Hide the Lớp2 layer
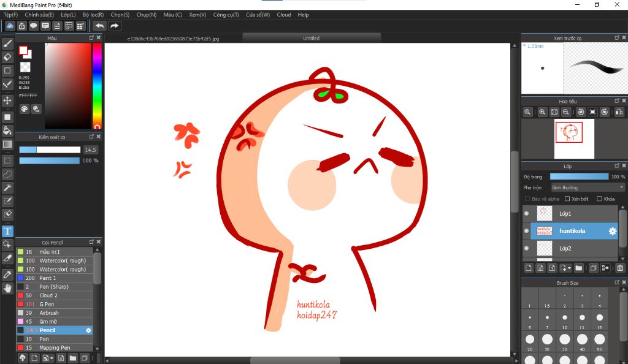 tap(526, 248)
